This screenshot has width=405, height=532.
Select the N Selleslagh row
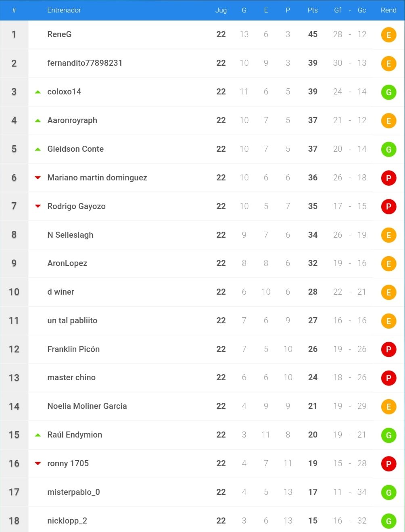[202, 235]
